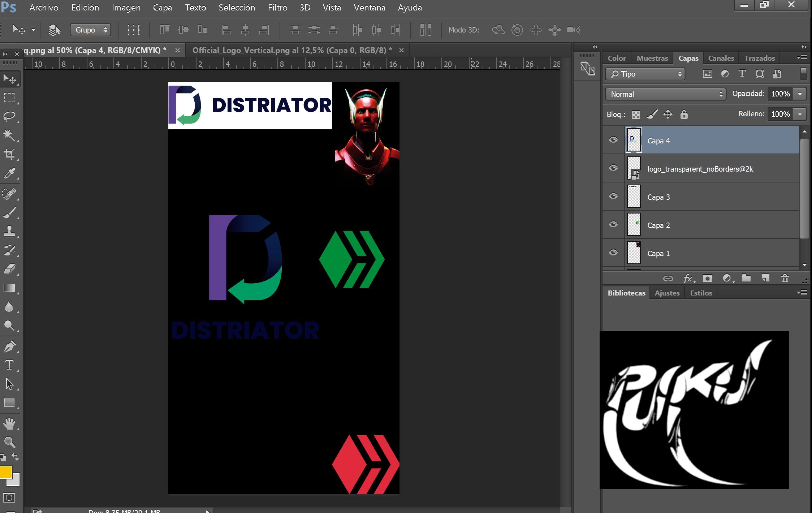Viewport: 812px width, 513px height.
Task: Select the Brush tool
Action: tap(9, 213)
